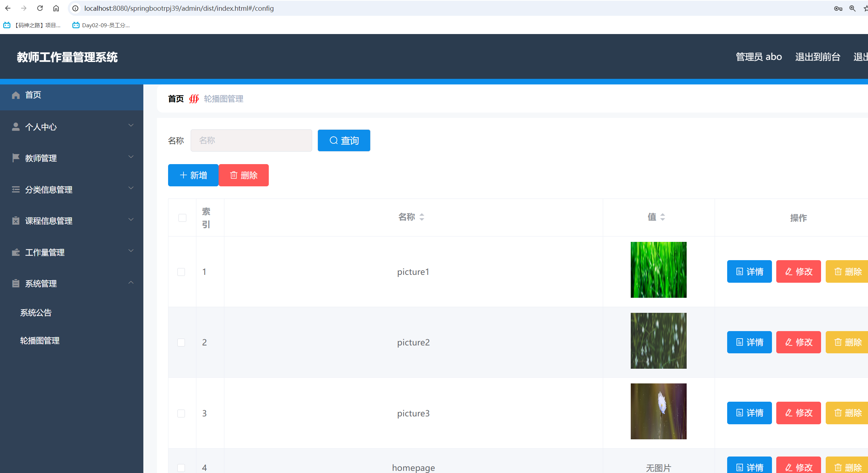Open the browser zoom magnifier icon
Viewport: 868px width, 473px height.
(852, 8)
